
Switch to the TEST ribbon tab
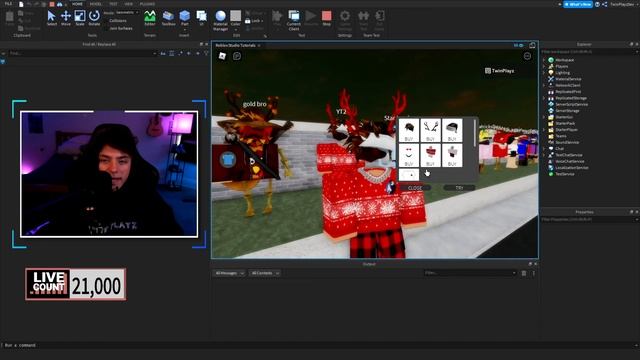pyautogui.click(x=113, y=4)
